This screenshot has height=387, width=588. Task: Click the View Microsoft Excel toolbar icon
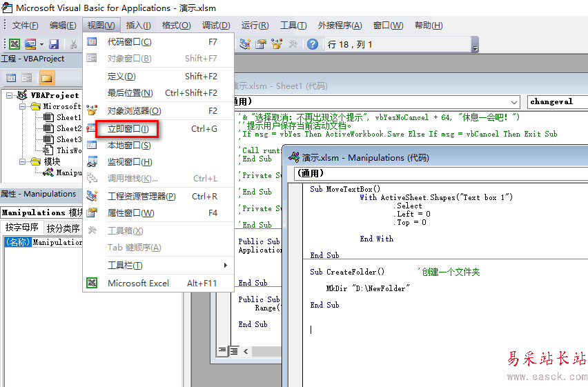[x=14, y=44]
